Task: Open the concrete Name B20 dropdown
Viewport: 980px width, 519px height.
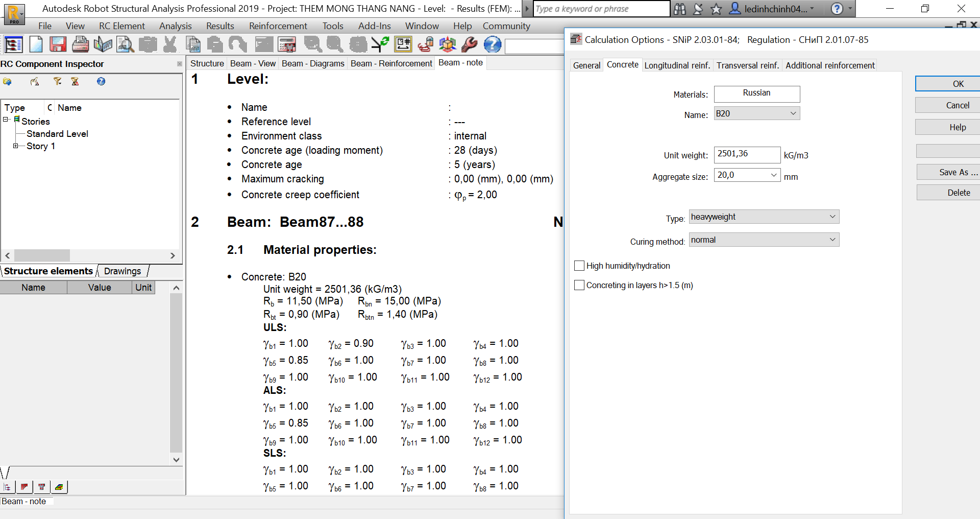Action: 756,113
